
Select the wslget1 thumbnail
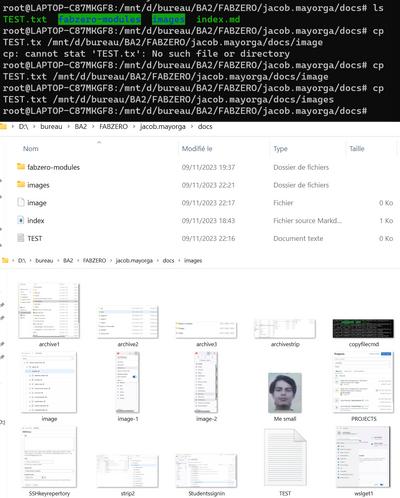(x=363, y=457)
